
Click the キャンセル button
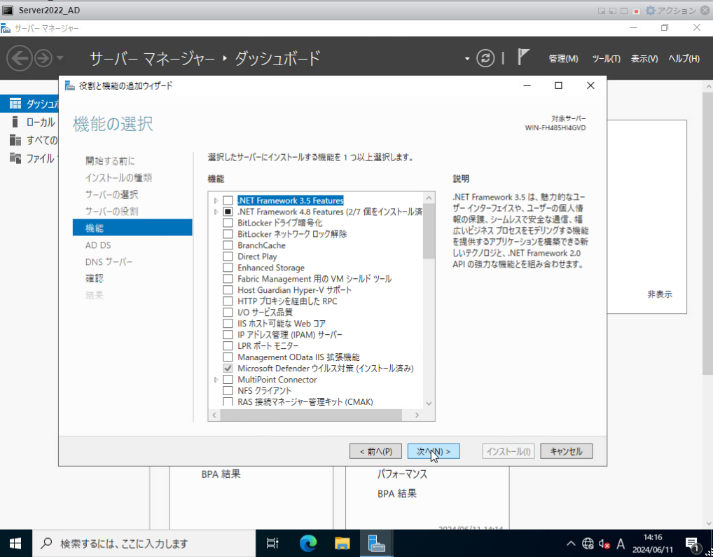566,452
